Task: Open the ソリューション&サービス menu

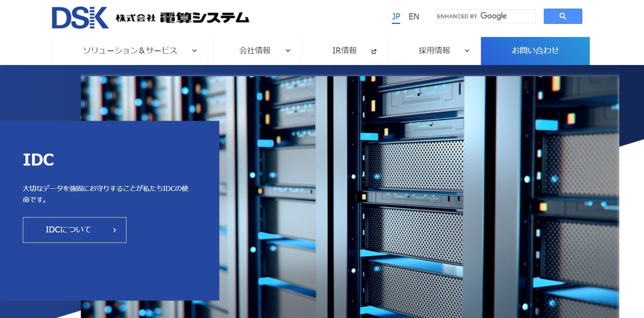Action: (x=130, y=51)
